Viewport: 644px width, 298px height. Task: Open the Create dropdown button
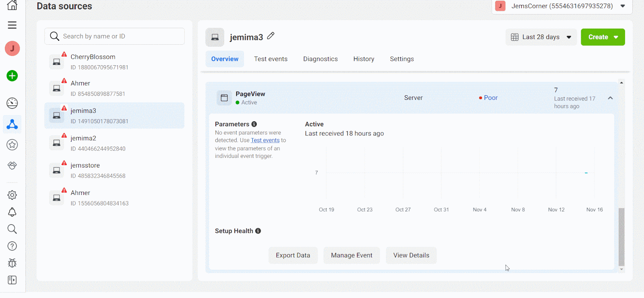click(x=603, y=37)
